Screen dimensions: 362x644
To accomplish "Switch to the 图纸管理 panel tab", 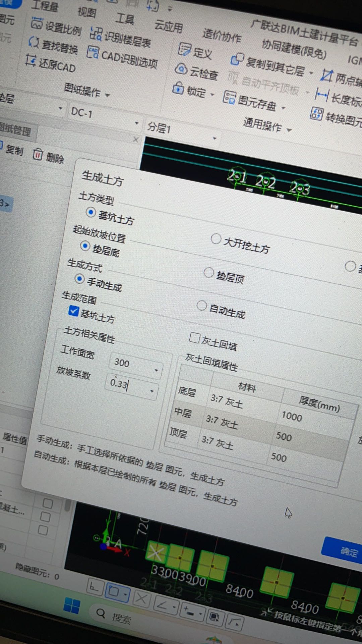I will [x=16, y=130].
